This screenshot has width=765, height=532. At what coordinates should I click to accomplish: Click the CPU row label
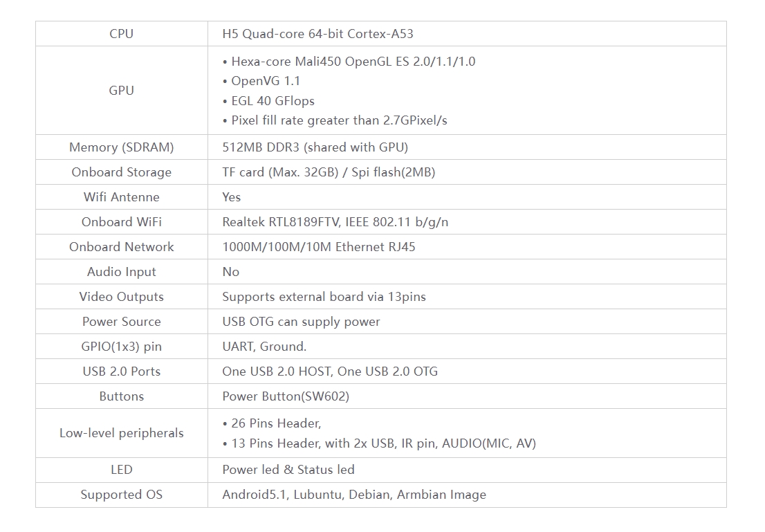coord(121,33)
